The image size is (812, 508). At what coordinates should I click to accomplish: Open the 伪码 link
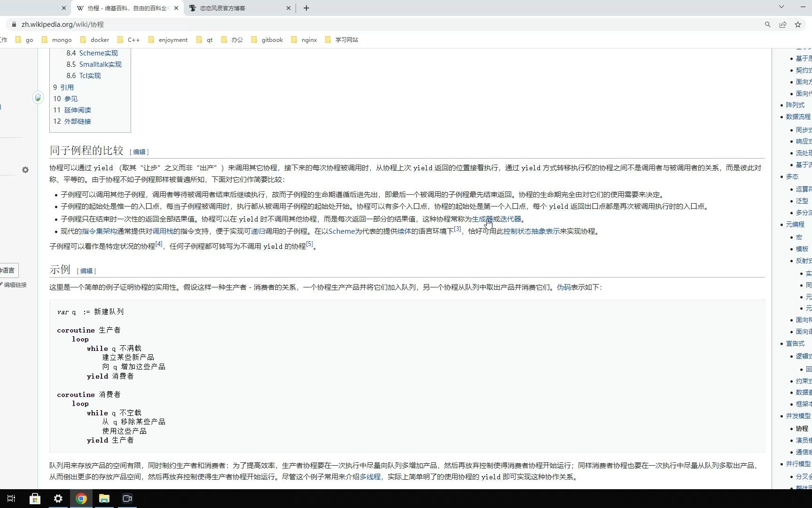563,287
